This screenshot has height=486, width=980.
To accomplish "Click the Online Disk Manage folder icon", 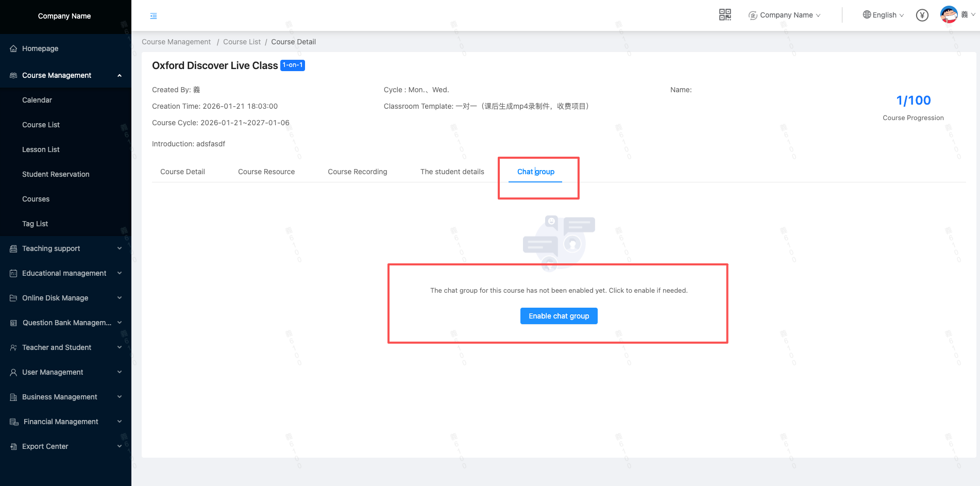I will [13, 298].
